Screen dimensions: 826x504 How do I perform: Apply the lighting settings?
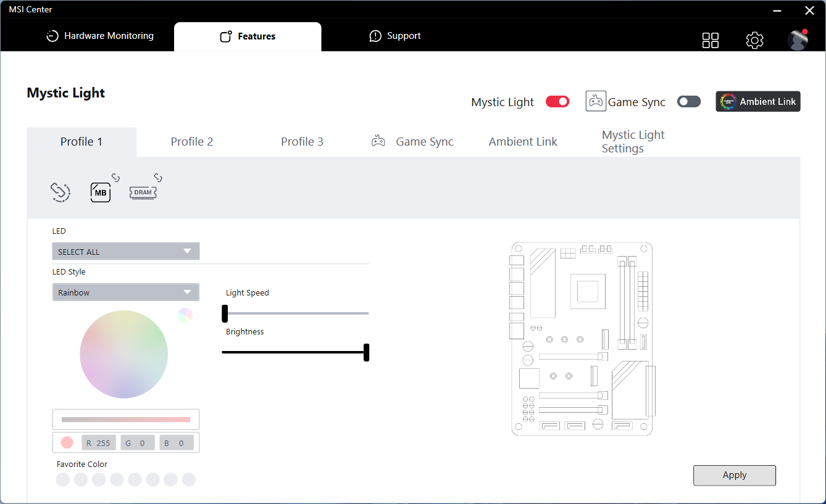(735, 475)
